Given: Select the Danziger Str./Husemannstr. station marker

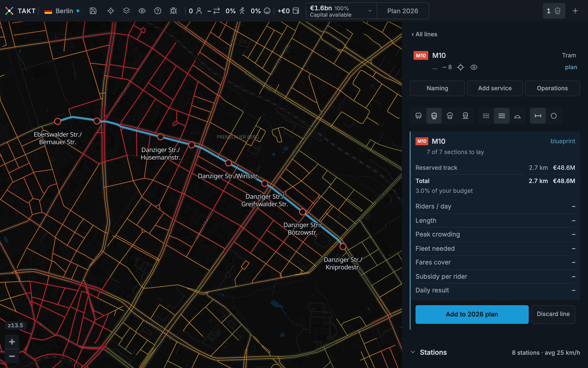Looking at the screenshot, I should pos(160,137).
